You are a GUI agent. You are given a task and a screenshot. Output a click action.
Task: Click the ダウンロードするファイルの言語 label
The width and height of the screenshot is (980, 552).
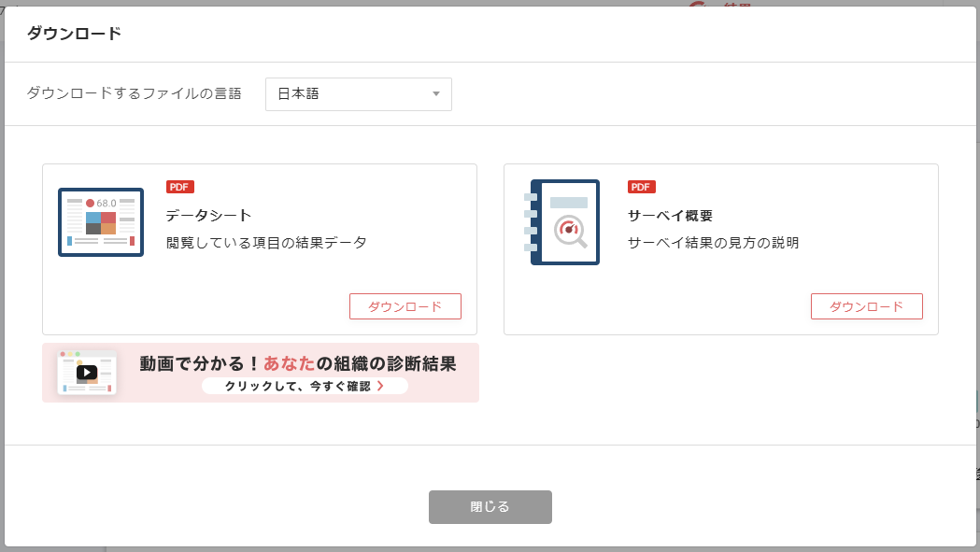[x=134, y=93]
